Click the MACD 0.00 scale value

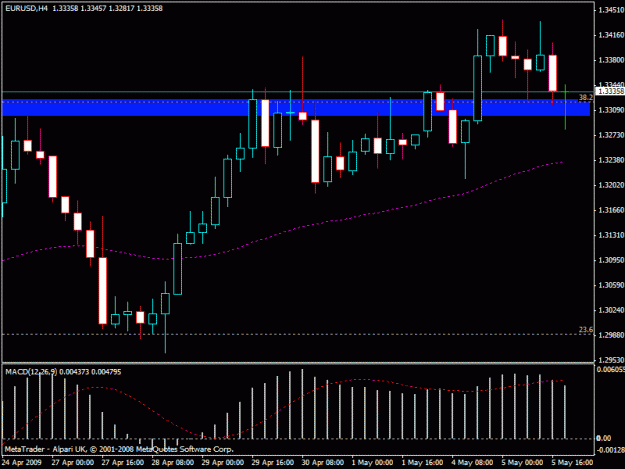(x=603, y=438)
